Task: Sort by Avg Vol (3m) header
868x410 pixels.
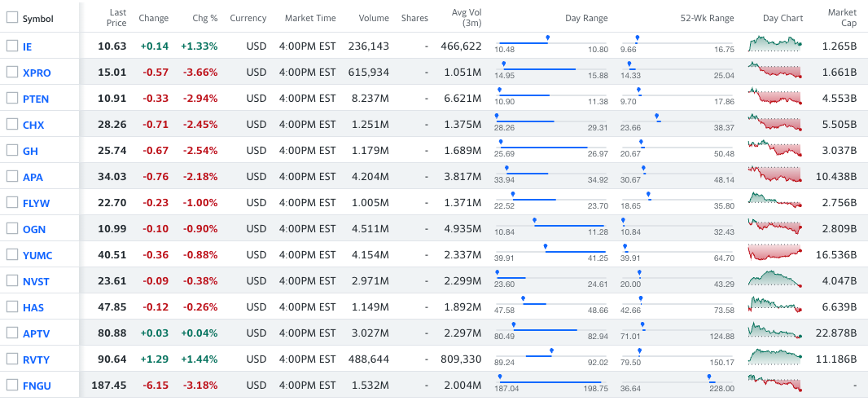Action: click(x=467, y=18)
